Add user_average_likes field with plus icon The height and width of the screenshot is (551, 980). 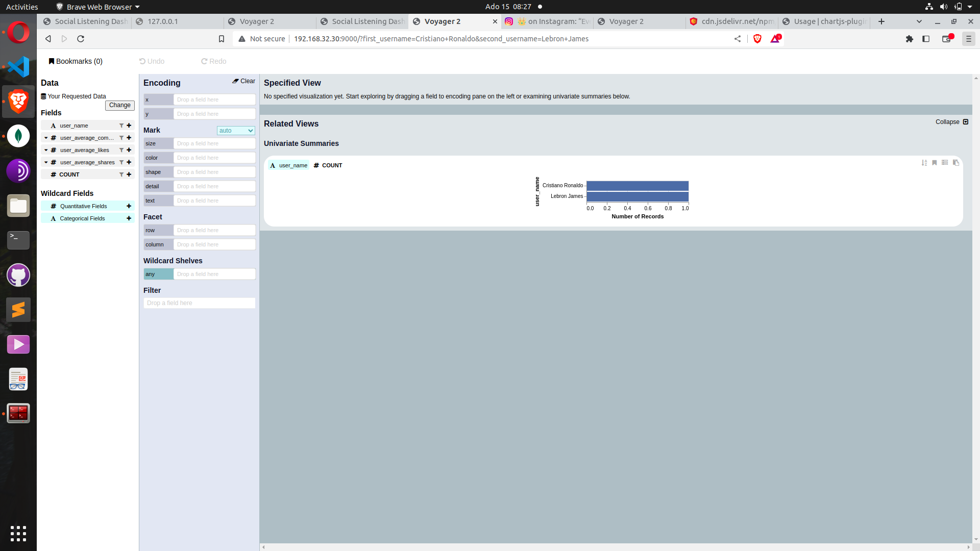pos(129,150)
